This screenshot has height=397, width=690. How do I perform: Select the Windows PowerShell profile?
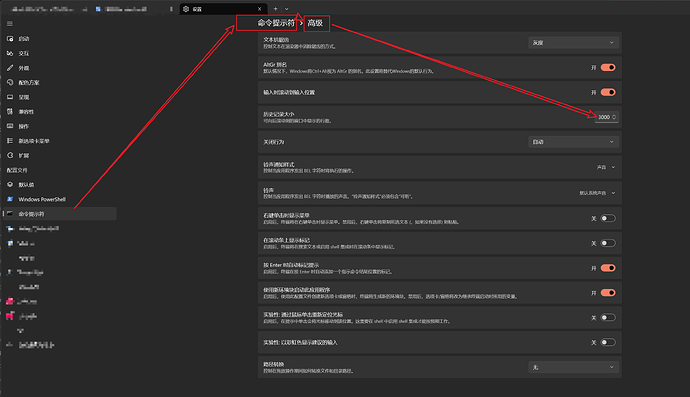point(58,199)
